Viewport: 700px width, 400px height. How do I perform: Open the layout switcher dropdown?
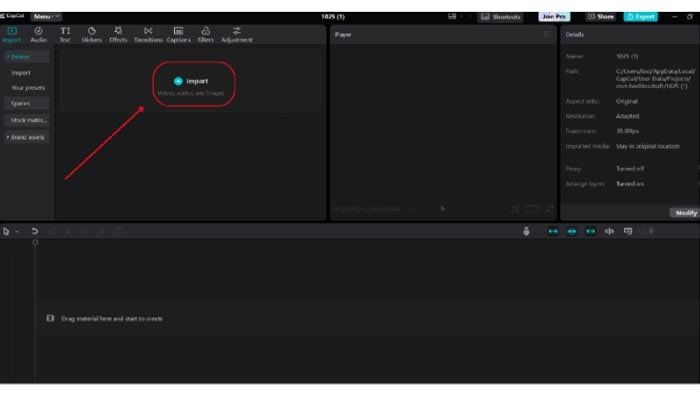pyautogui.click(x=455, y=17)
